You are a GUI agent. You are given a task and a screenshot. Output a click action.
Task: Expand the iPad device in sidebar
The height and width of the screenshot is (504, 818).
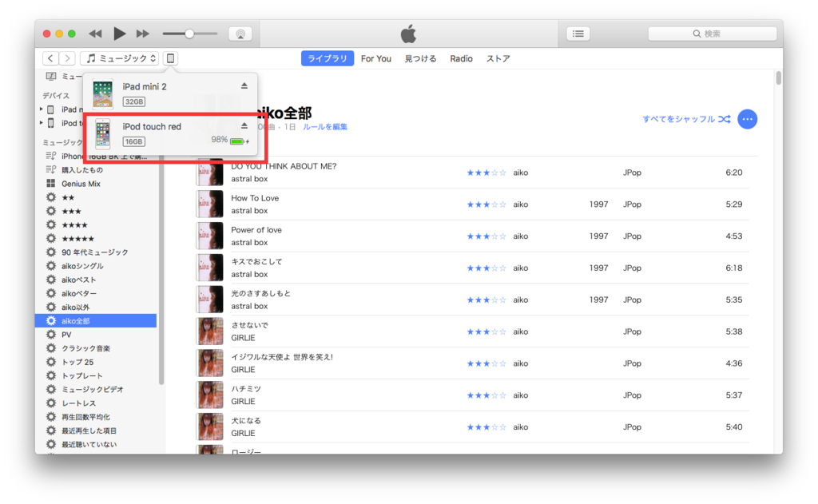42,109
